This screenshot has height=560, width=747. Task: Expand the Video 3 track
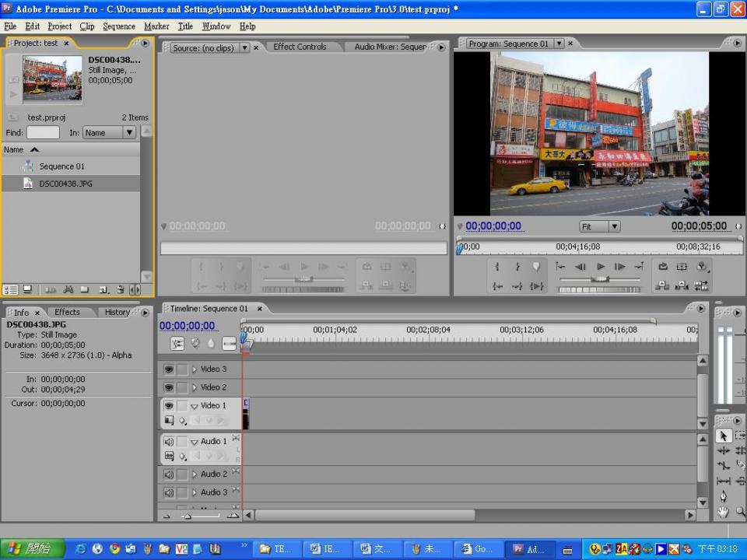[195, 369]
